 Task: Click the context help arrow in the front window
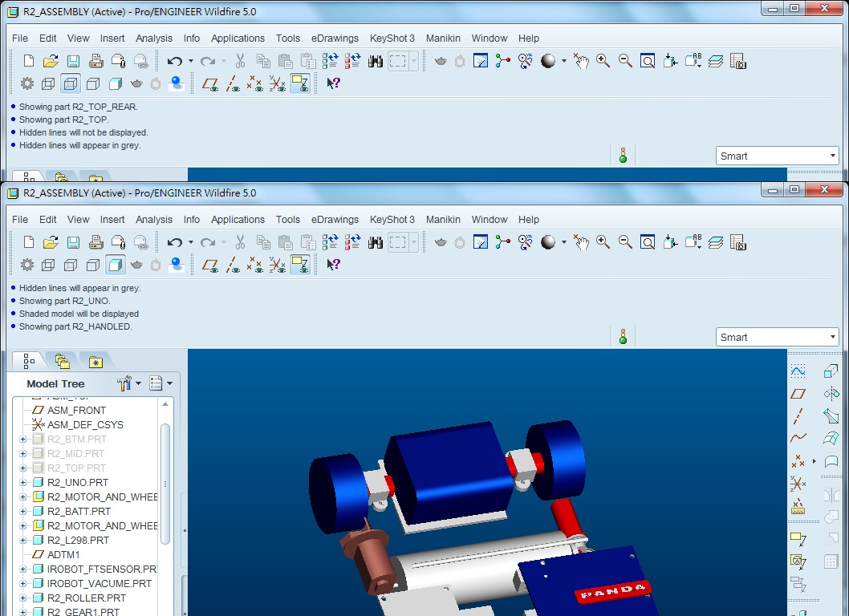coord(333,265)
